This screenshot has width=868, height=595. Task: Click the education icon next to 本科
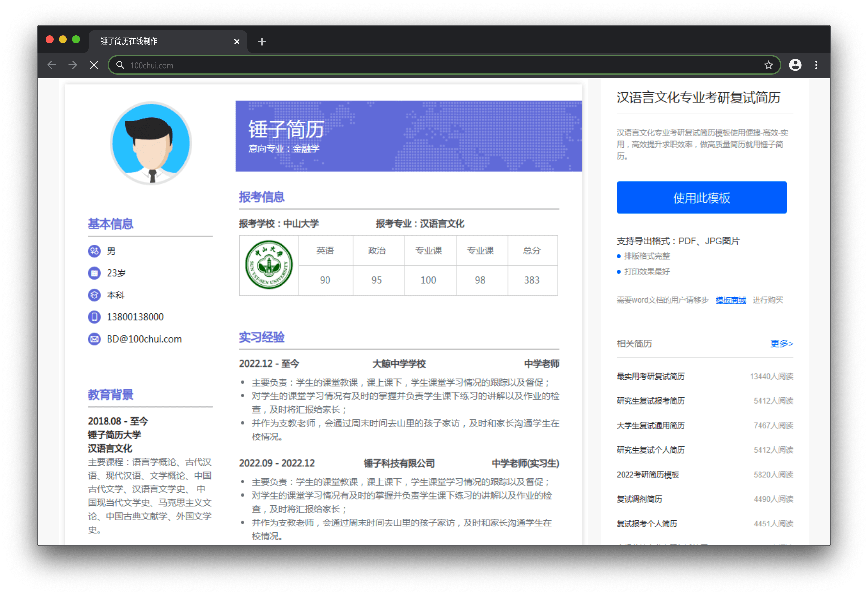94,295
